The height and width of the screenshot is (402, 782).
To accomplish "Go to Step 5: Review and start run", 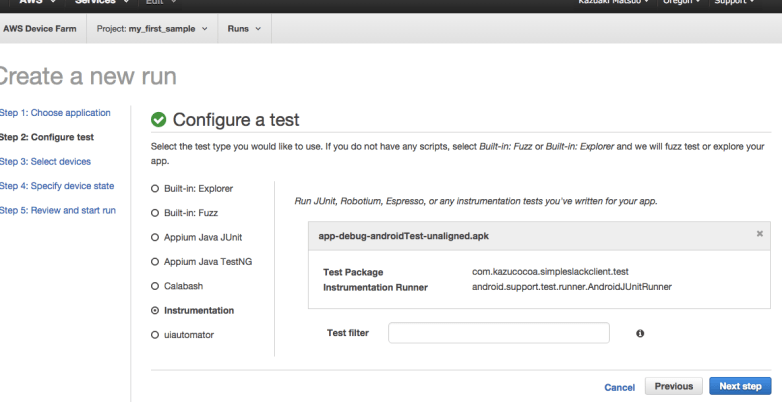I will (x=57, y=210).
